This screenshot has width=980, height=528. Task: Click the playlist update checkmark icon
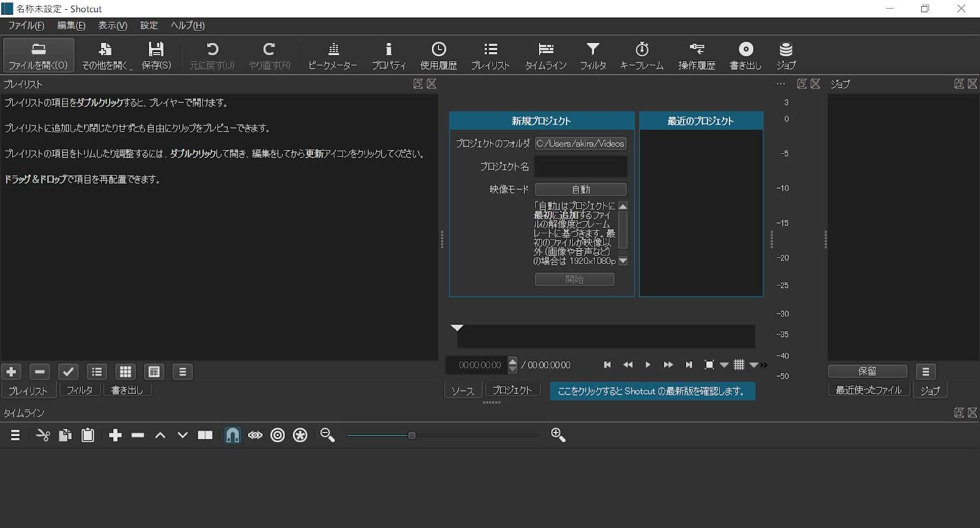pyautogui.click(x=68, y=372)
